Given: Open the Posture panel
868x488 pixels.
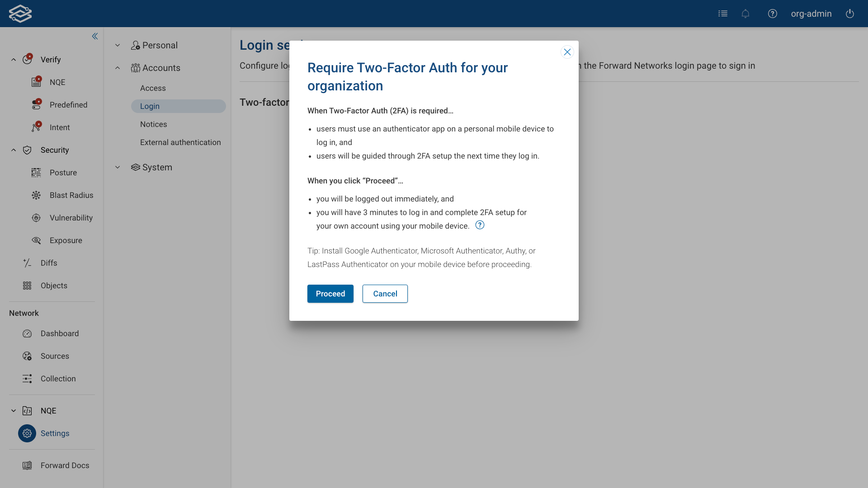Looking at the screenshot, I should point(63,172).
